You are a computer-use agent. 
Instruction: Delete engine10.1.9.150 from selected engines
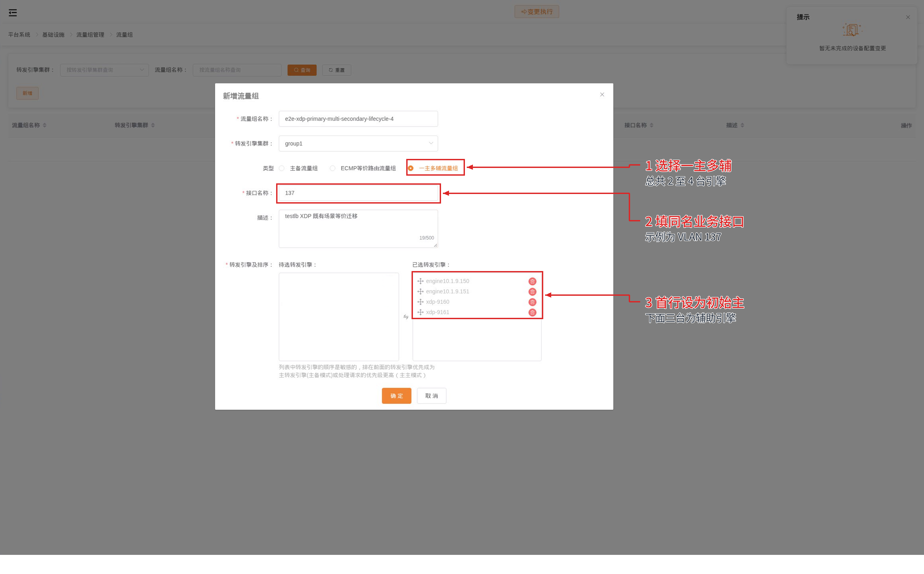tap(532, 281)
